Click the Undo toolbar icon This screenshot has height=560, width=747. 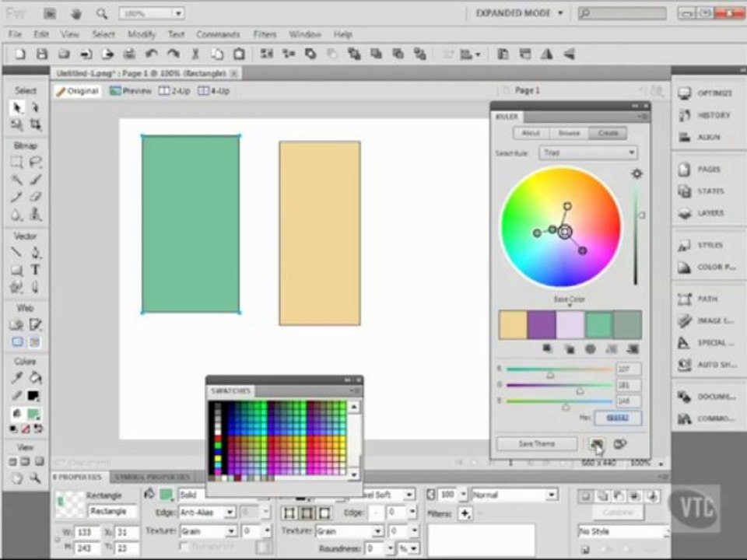click(152, 54)
